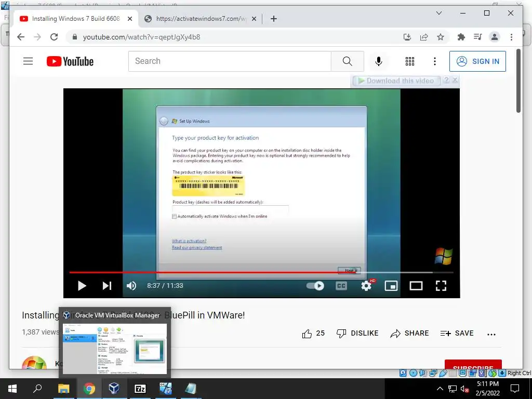Screen dimensions: 532x399
Task: Click Download this video button
Action: point(396,81)
